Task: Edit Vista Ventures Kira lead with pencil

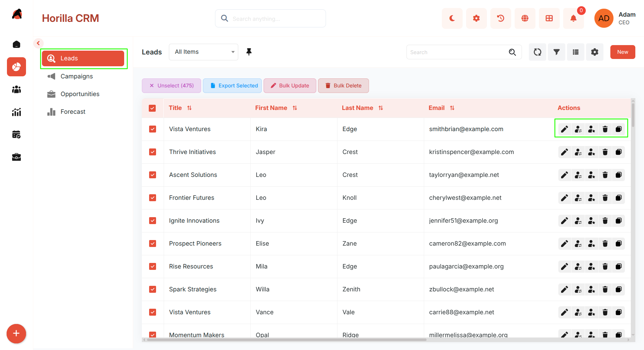Action: (565, 129)
